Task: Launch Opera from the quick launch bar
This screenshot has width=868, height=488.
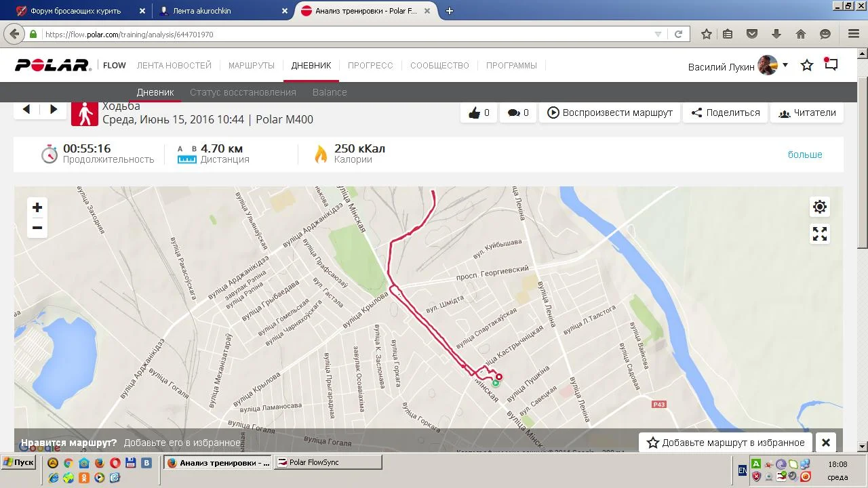Action: [115, 463]
